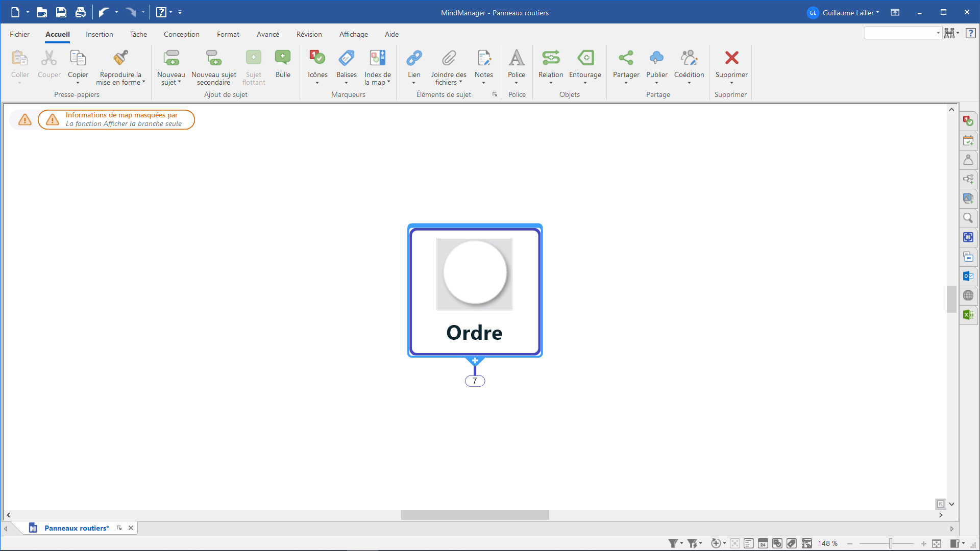The height and width of the screenshot is (551, 980).
Task: Switch to the Affichage tab
Action: point(353,34)
